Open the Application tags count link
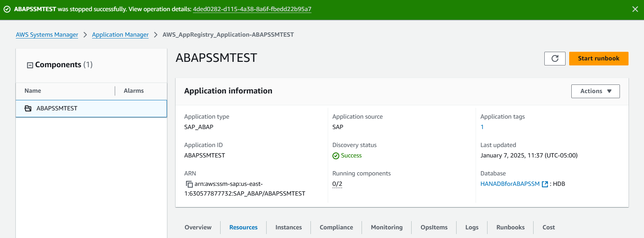Image resolution: width=644 pixels, height=238 pixels. pyautogui.click(x=482, y=127)
